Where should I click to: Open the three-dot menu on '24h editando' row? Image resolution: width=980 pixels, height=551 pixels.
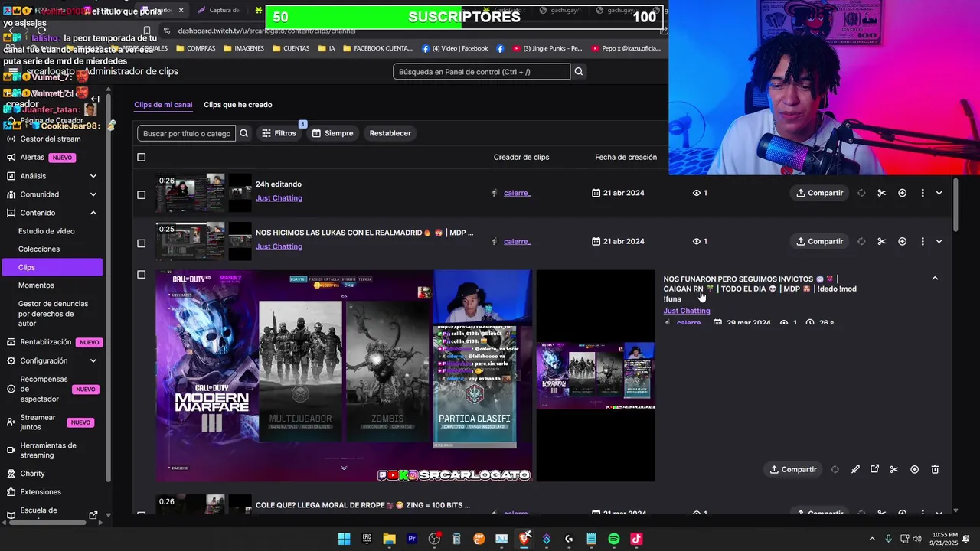(x=923, y=193)
